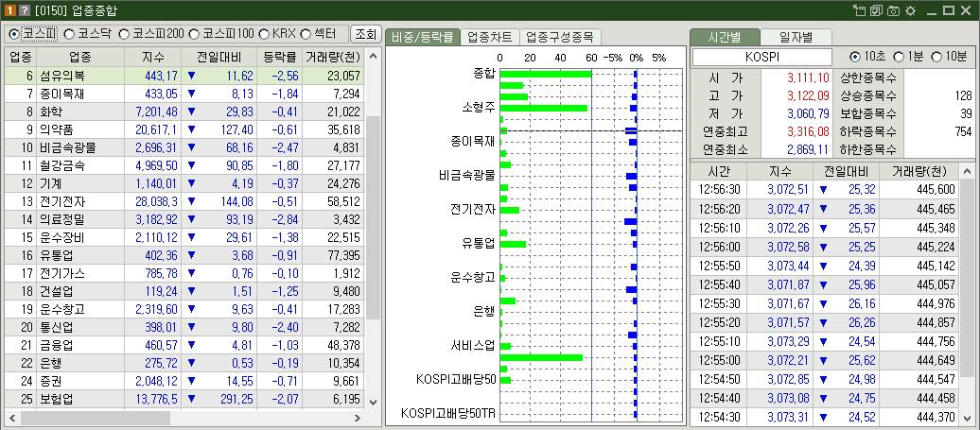This screenshot has width=980, height=430.
Task: Select the 의료정밀 sector row name
Action: tap(60, 219)
